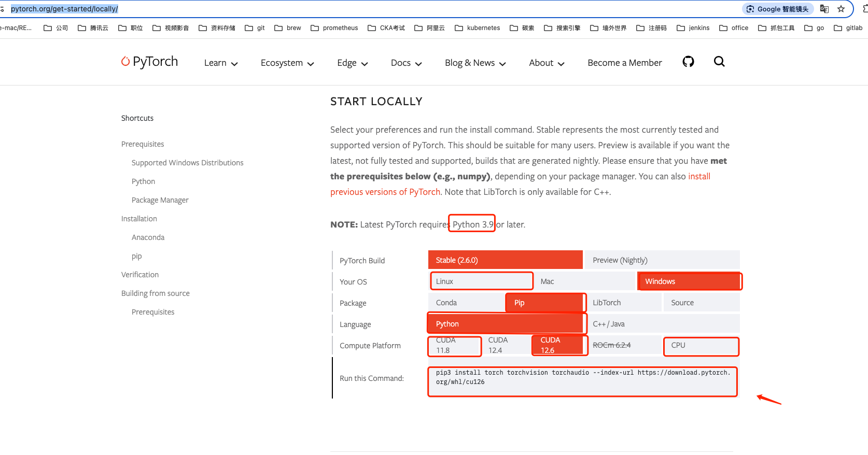Select Pip package option
This screenshot has height=455, width=868.
click(x=545, y=302)
